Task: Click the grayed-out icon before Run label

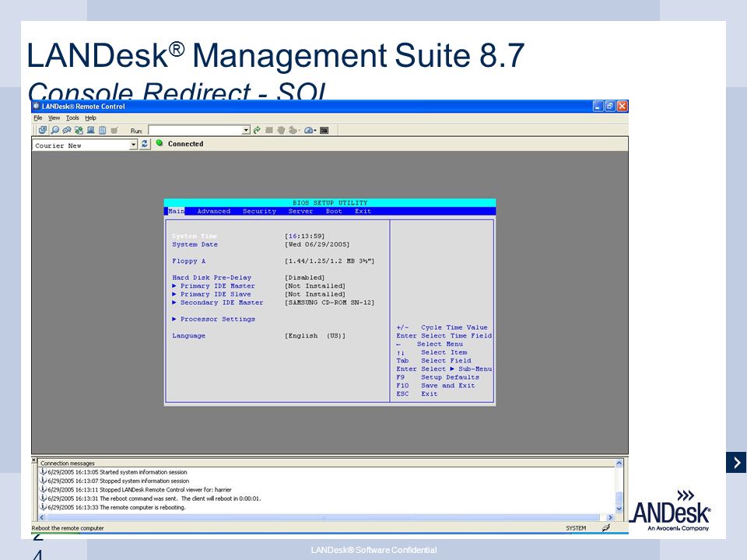Action: (114, 130)
